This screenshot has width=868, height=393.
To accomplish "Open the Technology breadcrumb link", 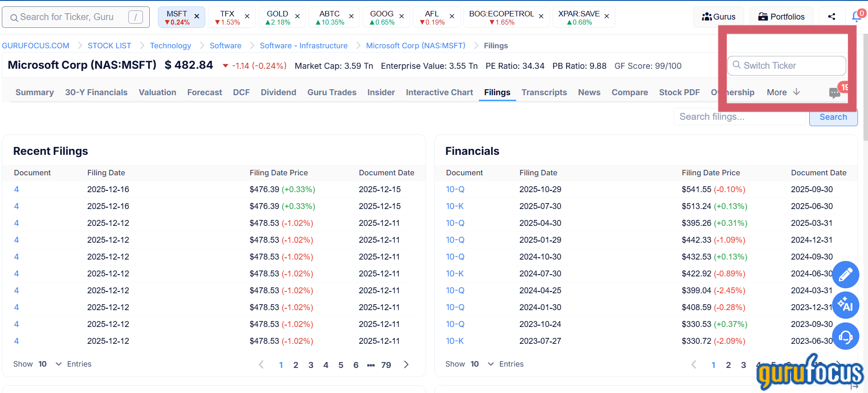I will (x=171, y=46).
